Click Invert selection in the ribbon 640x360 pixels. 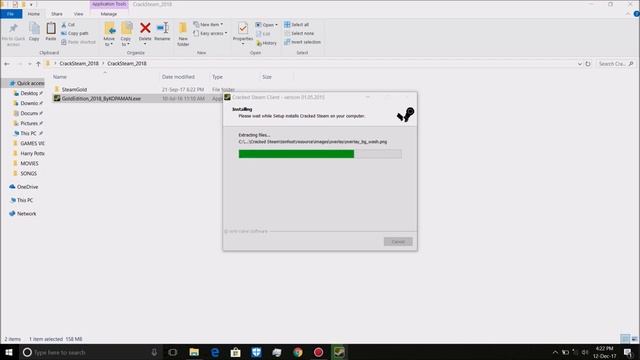point(302,42)
